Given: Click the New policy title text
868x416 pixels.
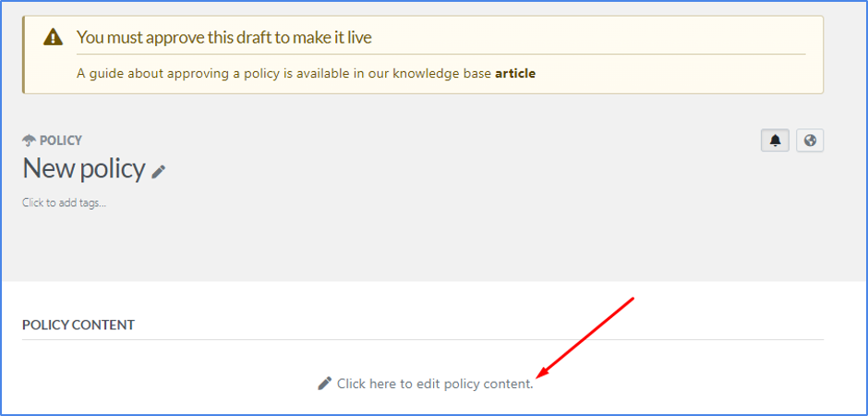Looking at the screenshot, I should (x=84, y=168).
